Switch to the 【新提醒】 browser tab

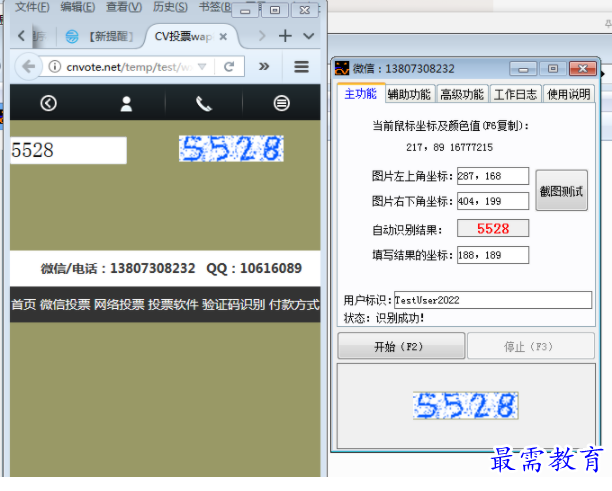point(100,37)
